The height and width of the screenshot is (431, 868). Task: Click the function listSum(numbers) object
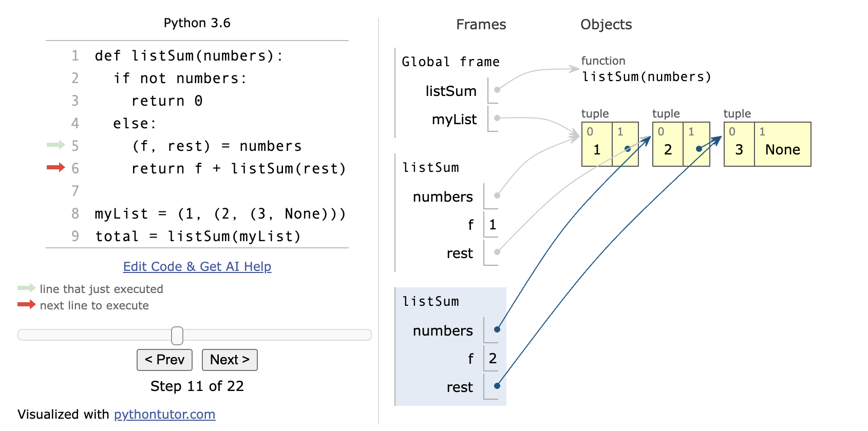(x=646, y=77)
